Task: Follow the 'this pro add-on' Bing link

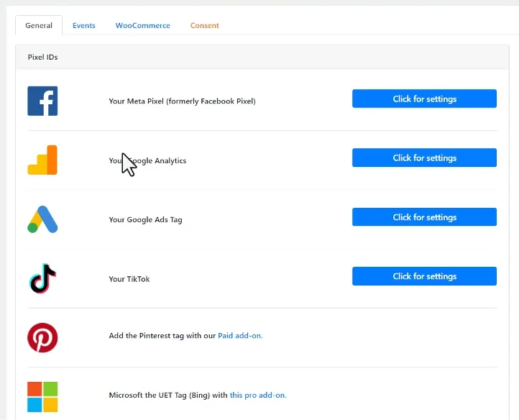Action: (258, 395)
